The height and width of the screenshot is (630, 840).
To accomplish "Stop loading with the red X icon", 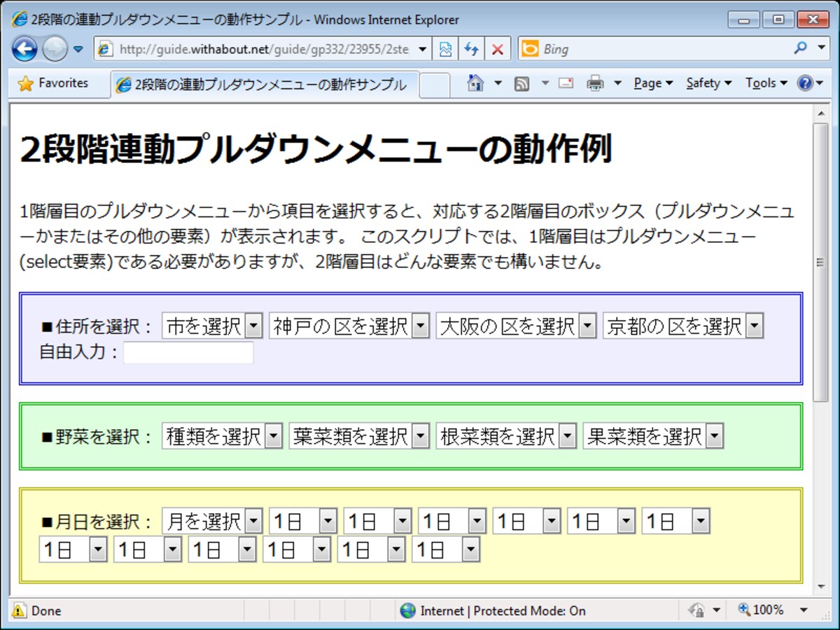I will pos(497,49).
